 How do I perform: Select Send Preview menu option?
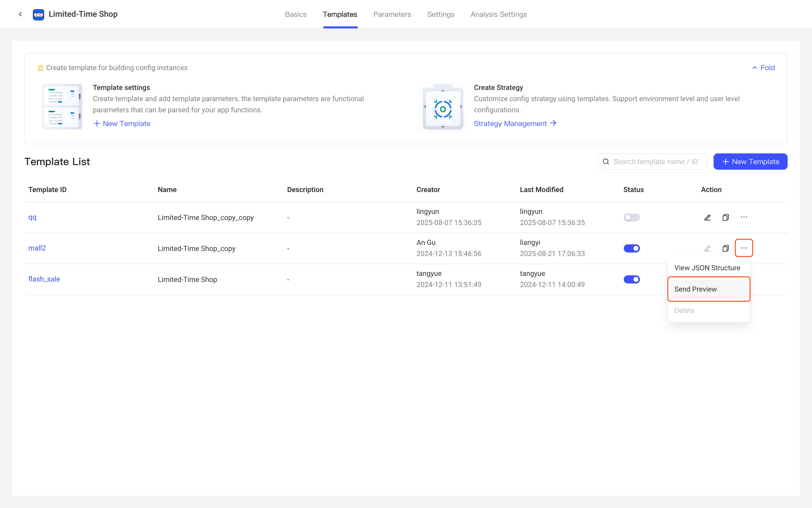[709, 289]
